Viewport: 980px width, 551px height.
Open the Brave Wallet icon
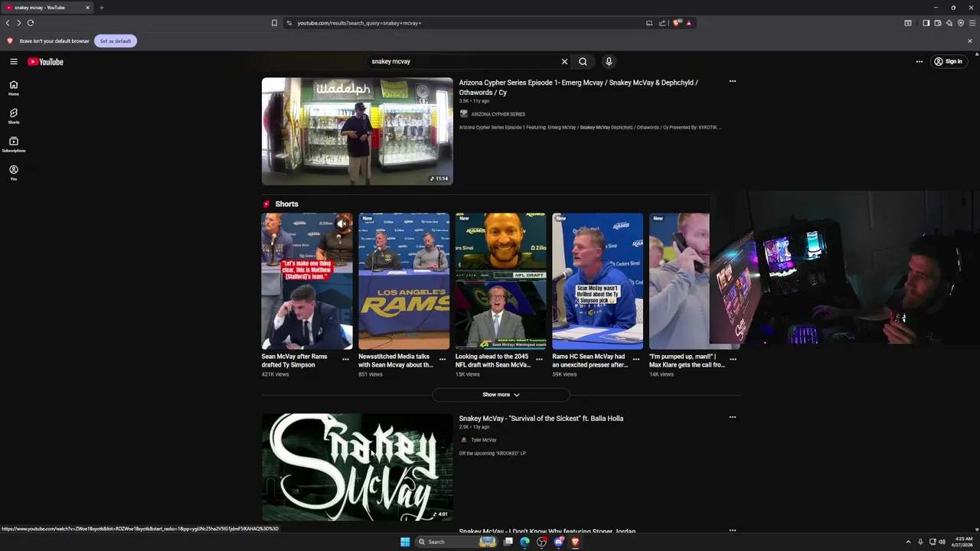click(x=937, y=23)
